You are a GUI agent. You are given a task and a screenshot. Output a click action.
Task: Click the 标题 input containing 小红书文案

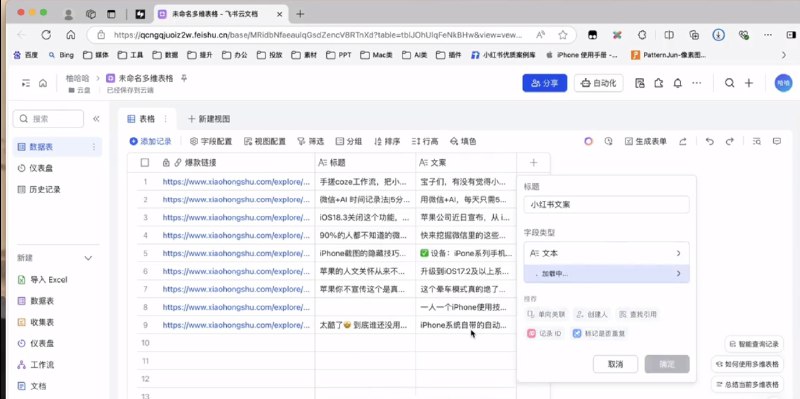606,205
